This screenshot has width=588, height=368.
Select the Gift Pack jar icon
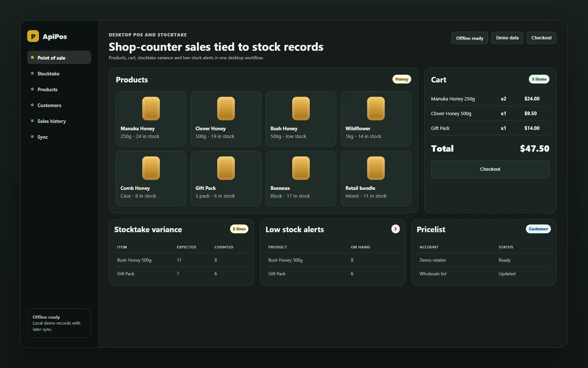(226, 168)
